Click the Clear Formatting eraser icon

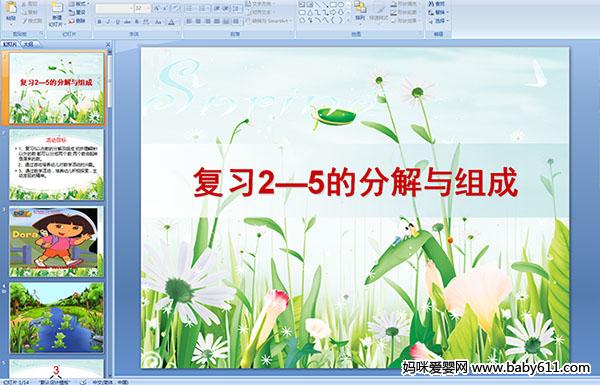point(175,8)
